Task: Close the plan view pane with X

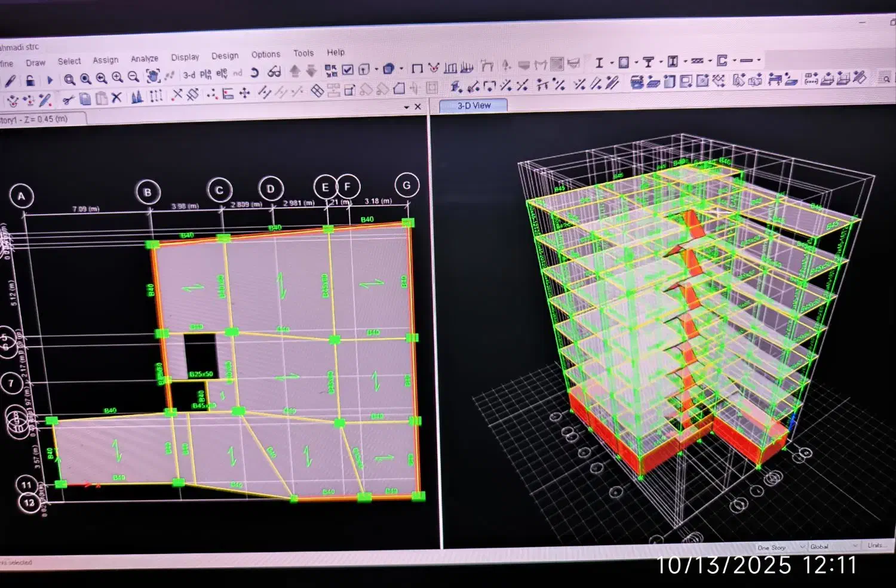Action: click(418, 107)
